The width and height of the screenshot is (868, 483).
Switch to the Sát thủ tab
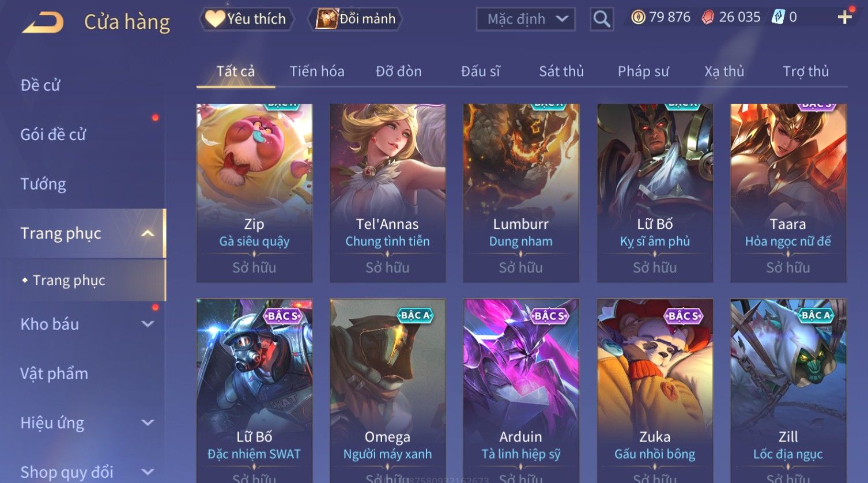coord(561,71)
